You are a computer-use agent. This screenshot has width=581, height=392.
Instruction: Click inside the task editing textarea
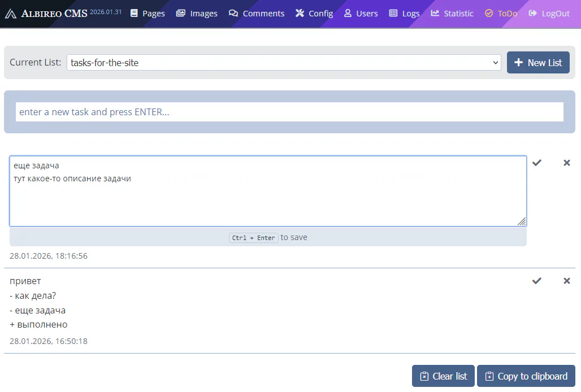coord(268,198)
